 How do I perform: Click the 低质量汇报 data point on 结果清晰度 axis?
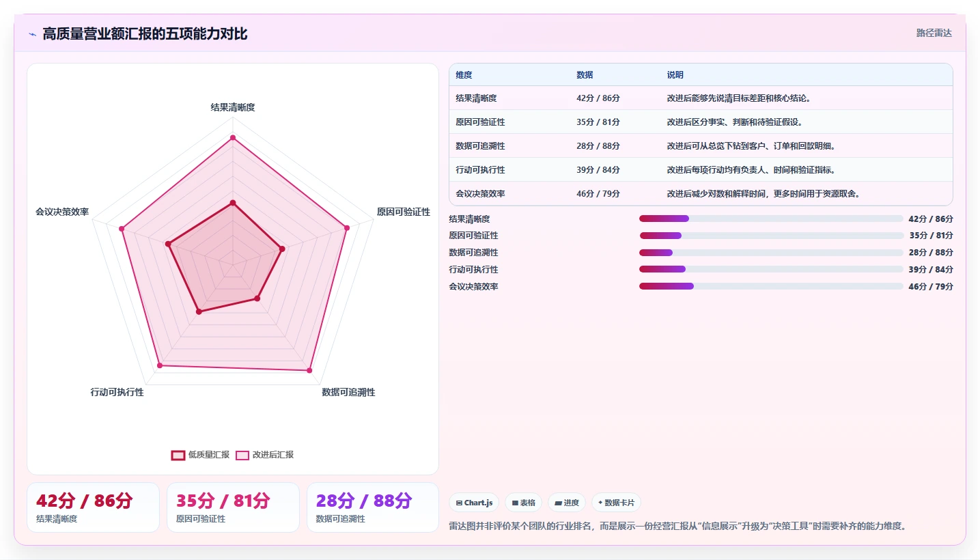[x=233, y=203]
